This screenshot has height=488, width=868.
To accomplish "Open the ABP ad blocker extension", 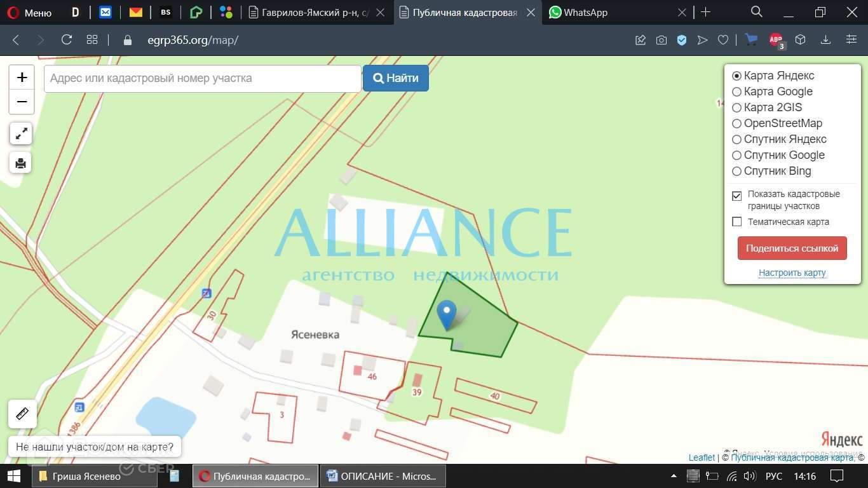I will pos(776,41).
